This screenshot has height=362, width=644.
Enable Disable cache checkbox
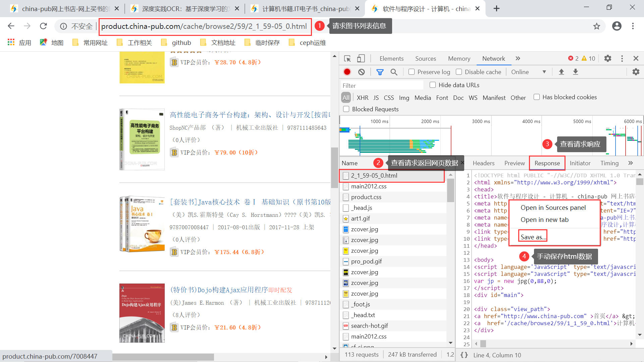(x=459, y=72)
